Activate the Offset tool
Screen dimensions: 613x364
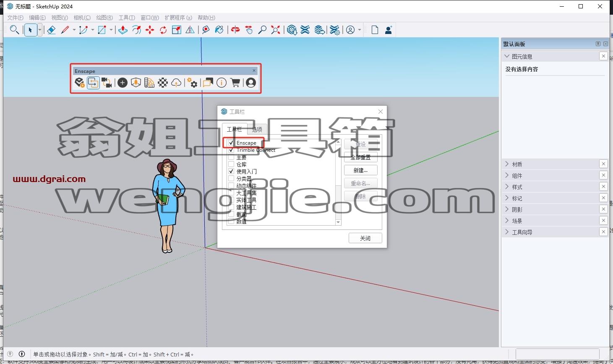click(136, 30)
